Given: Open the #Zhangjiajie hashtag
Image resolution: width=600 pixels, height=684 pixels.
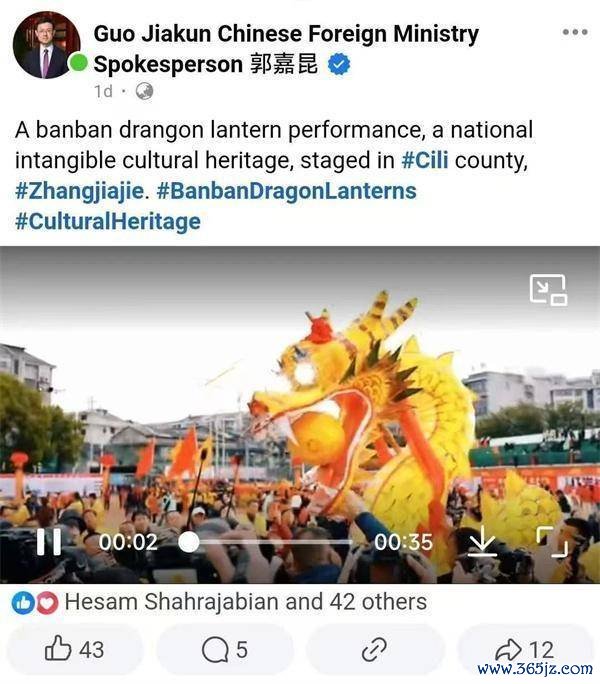Looking at the screenshot, I should (x=79, y=192).
